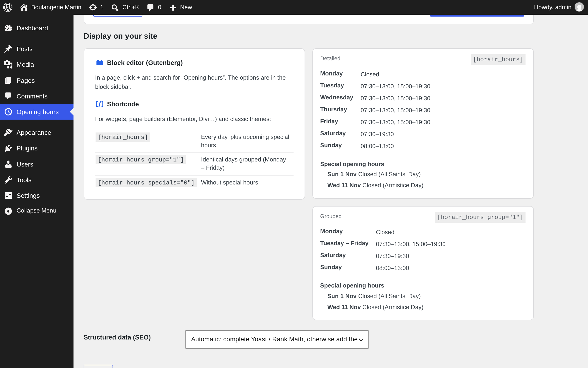Click the Appearance paintbrush icon
The image size is (588, 368).
(x=8, y=132)
